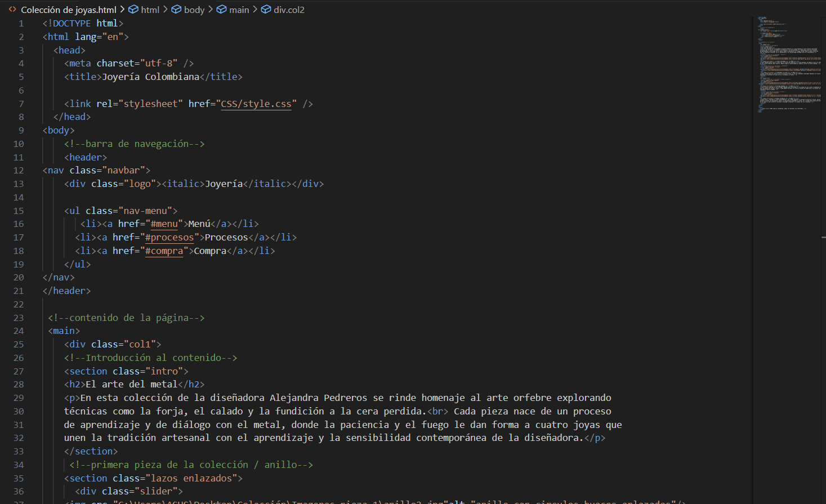Click the anchor text "Procesos"
Image resolution: width=826 pixels, height=504 pixels.
point(226,237)
